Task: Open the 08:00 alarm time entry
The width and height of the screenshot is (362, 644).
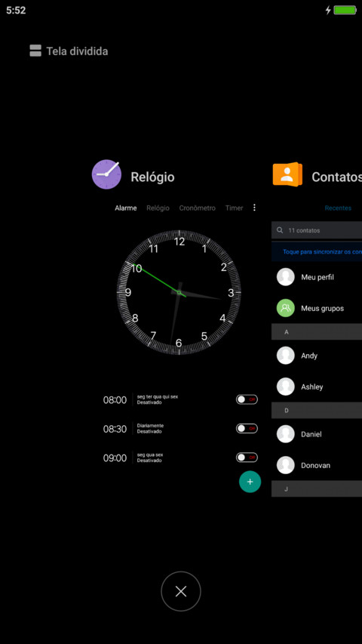Action: click(115, 400)
